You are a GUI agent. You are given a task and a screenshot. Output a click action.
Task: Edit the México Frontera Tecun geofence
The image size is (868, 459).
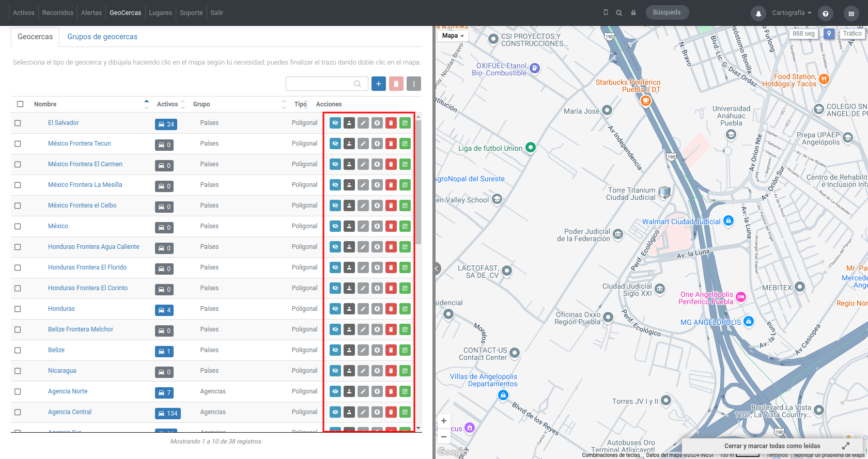[x=363, y=144]
